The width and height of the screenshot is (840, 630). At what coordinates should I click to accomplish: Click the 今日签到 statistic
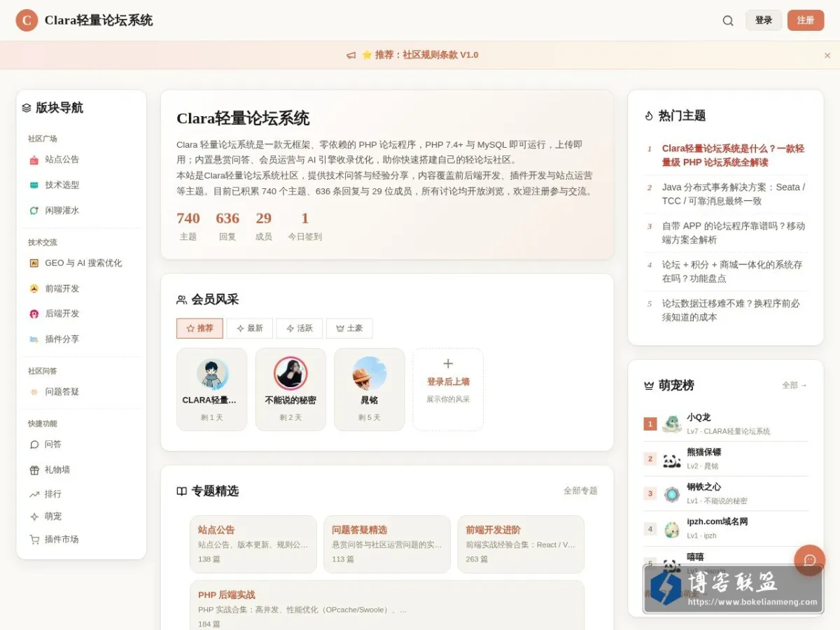click(305, 226)
